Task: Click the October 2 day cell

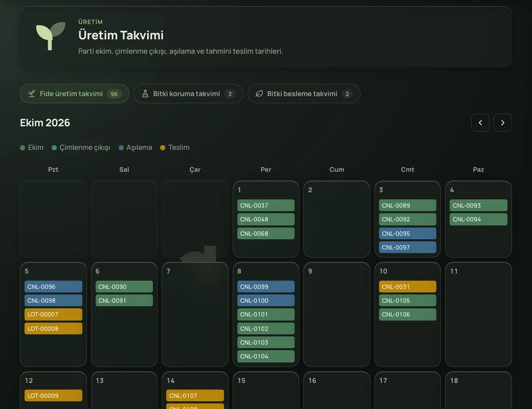Action: [337, 219]
